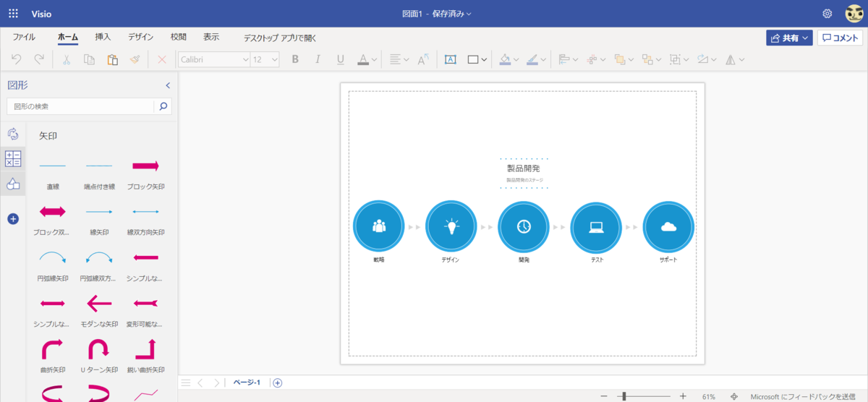Select the 戦略 circle on canvas
The image size is (868, 402).
coord(379,226)
